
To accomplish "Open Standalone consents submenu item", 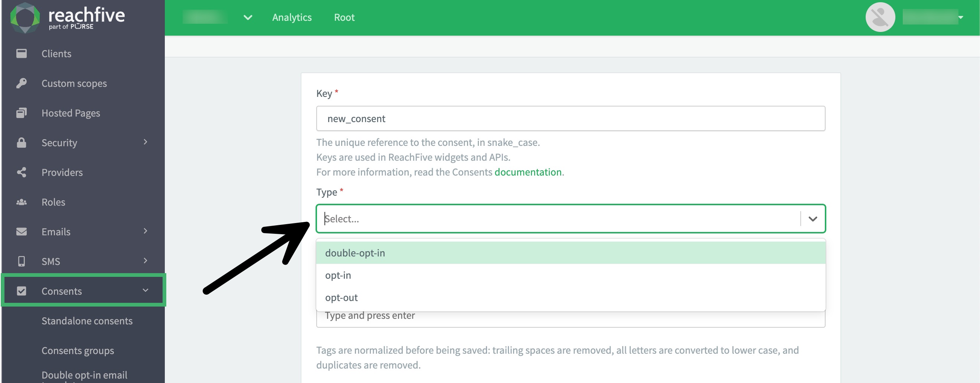I will tap(87, 321).
